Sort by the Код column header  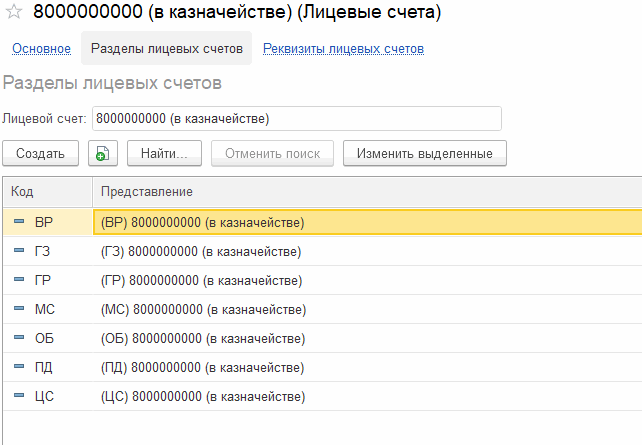coord(47,192)
